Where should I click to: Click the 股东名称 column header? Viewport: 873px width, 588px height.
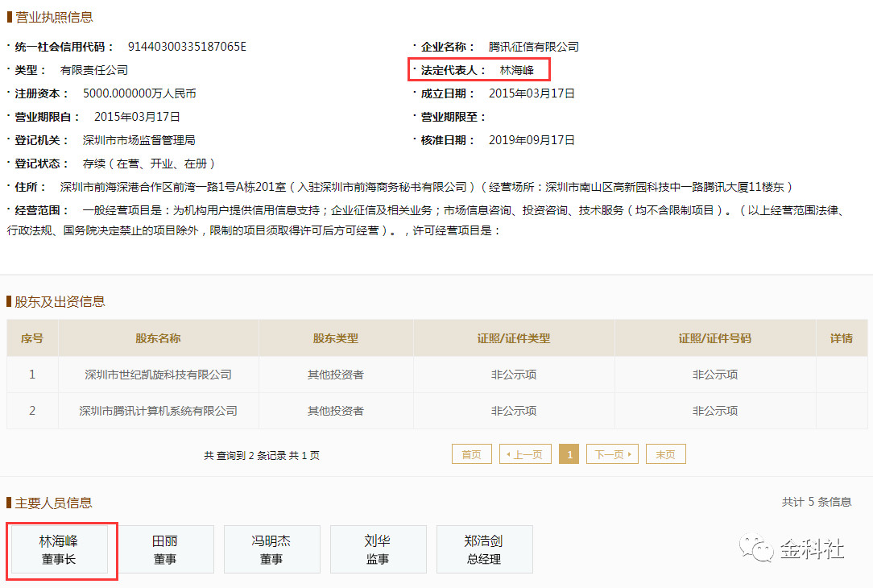[x=158, y=338]
